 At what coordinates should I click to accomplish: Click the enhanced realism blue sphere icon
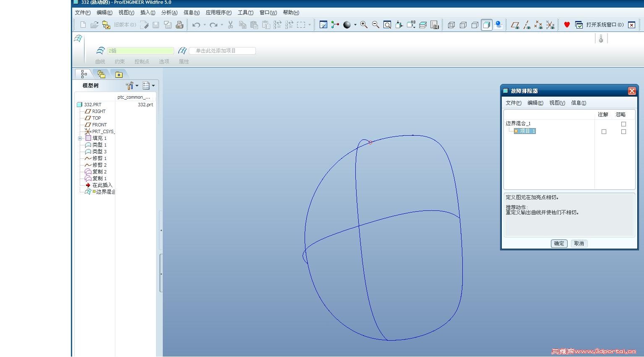[498, 25]
